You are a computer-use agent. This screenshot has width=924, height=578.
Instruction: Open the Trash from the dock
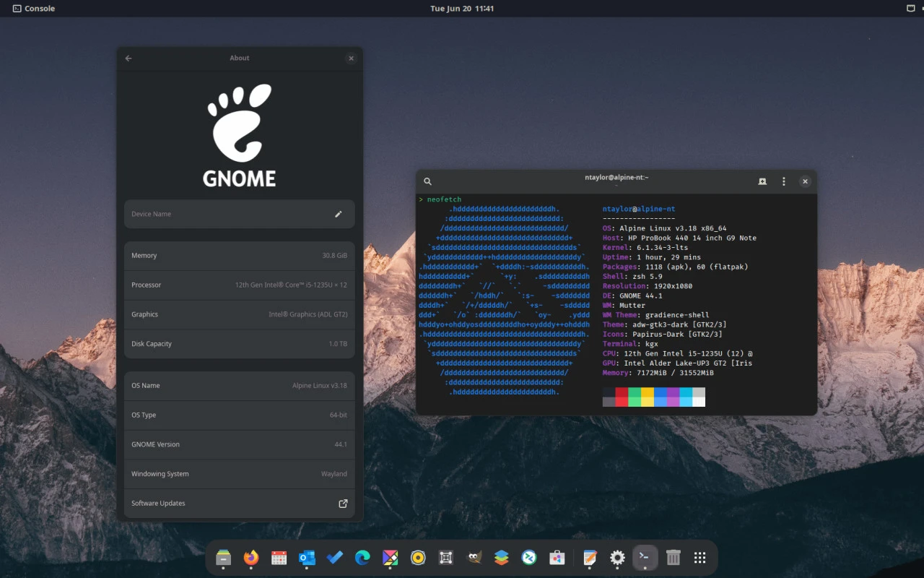point(673,558)
